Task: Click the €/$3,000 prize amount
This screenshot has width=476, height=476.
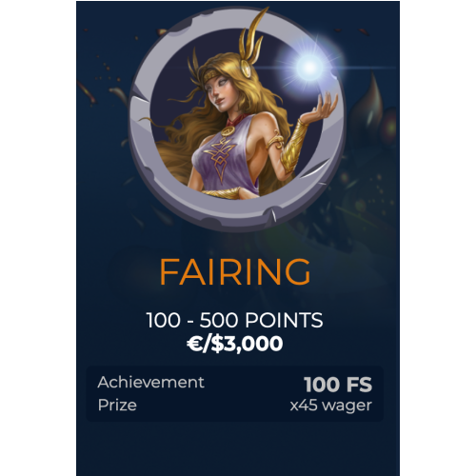Action: (235, 344)
